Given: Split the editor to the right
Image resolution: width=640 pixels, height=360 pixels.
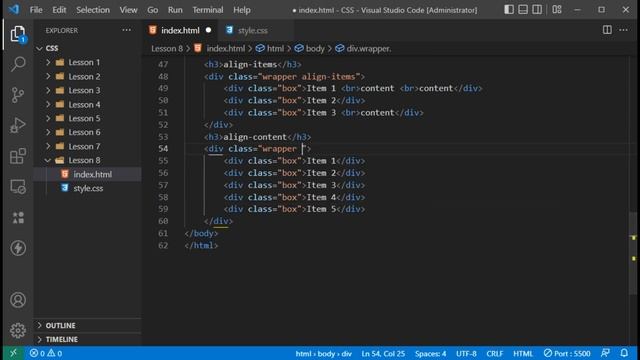Looking at the screenshot, I should pos(607,30).
